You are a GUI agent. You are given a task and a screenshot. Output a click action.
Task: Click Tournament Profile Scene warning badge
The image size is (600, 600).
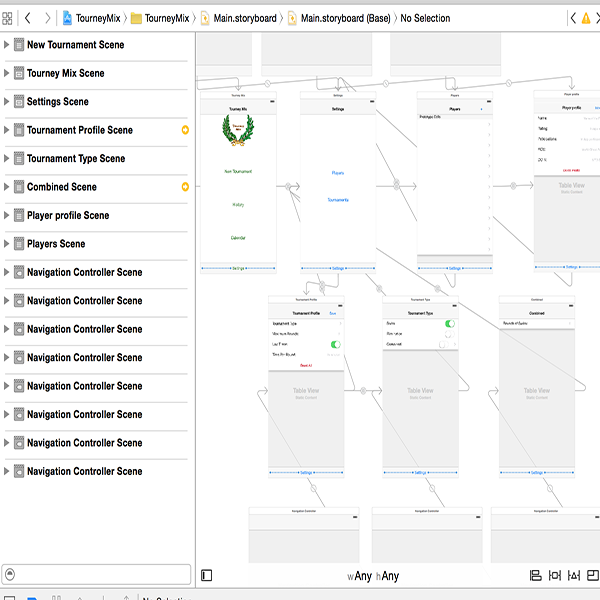point(185,130)
